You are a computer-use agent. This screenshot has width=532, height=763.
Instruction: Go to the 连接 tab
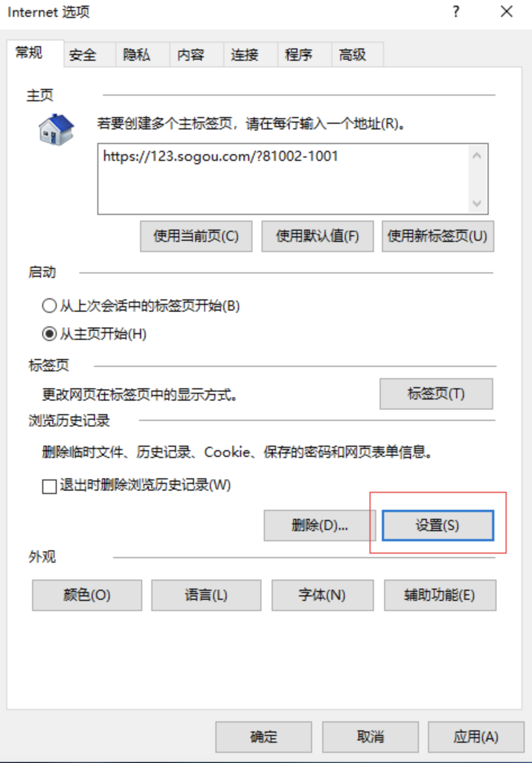245,55
